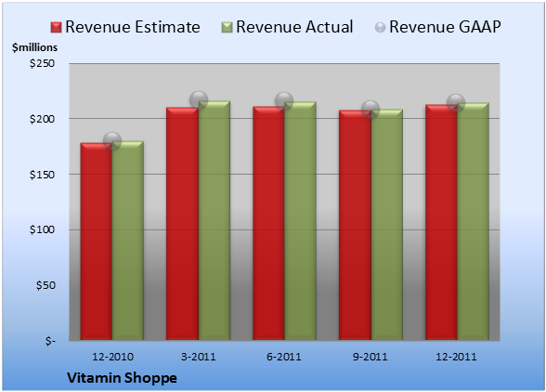This screenshot has height=392, width=546.
Task: Click the '$150' axis value
Action: [42, 175]
